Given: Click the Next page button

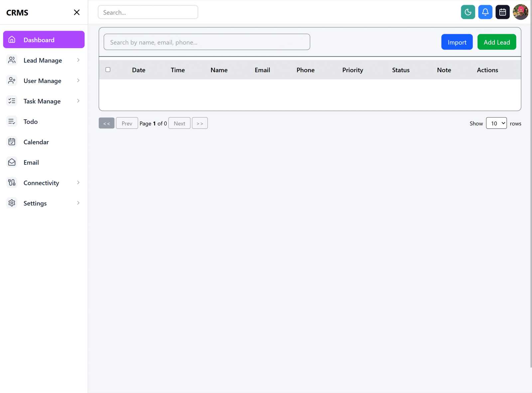Looking at the screenshot, I should (x=179, y=123).
